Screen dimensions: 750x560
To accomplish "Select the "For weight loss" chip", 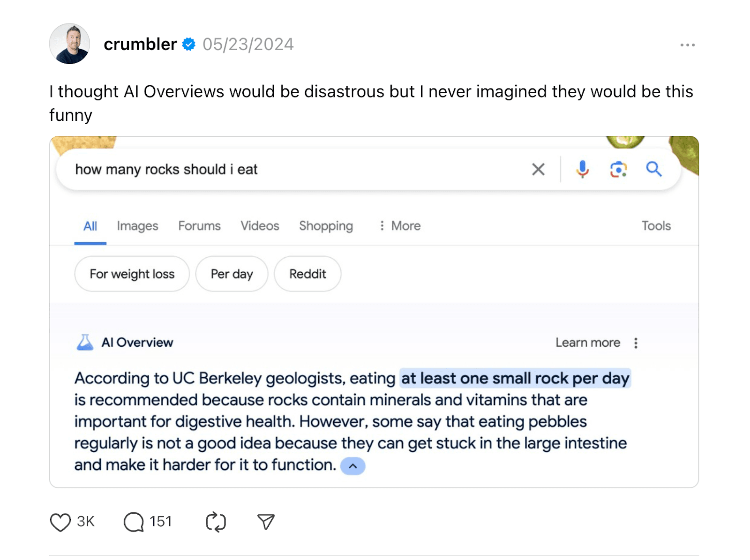I will pos(132,274).
